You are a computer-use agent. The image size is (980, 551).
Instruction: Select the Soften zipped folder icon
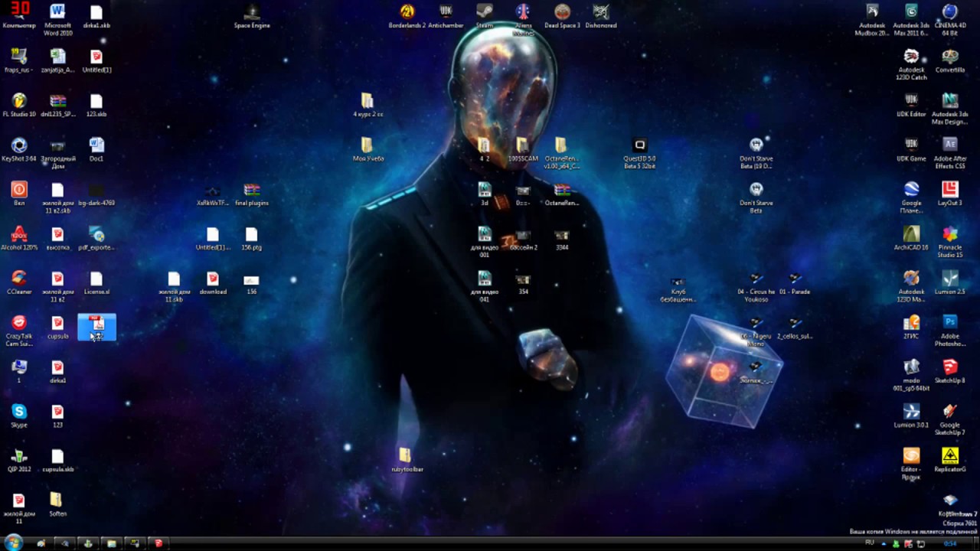(57, 504)
